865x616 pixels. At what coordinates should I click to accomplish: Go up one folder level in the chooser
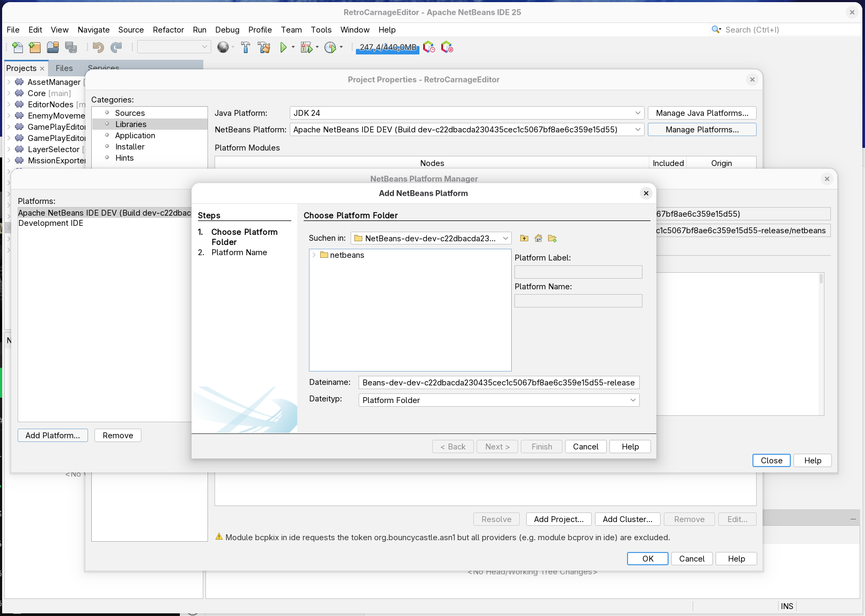pos(524,238)
